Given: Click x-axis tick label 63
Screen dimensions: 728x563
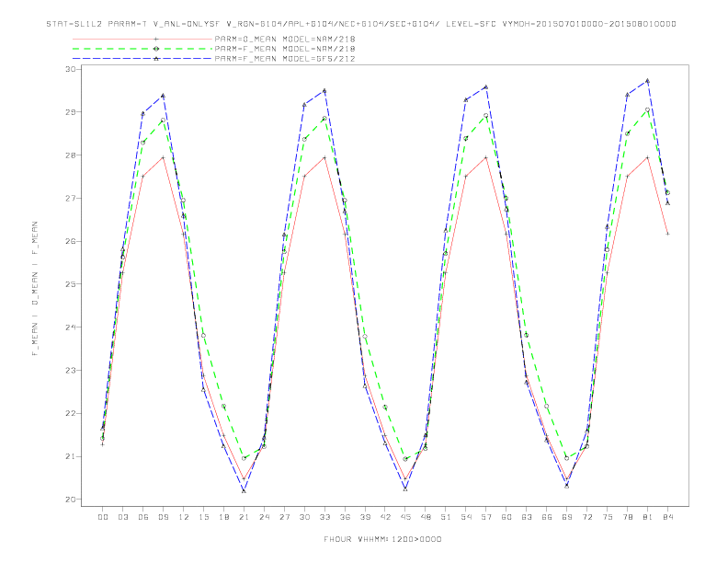Looking at the screenshot, I should [x=527, y=517].
